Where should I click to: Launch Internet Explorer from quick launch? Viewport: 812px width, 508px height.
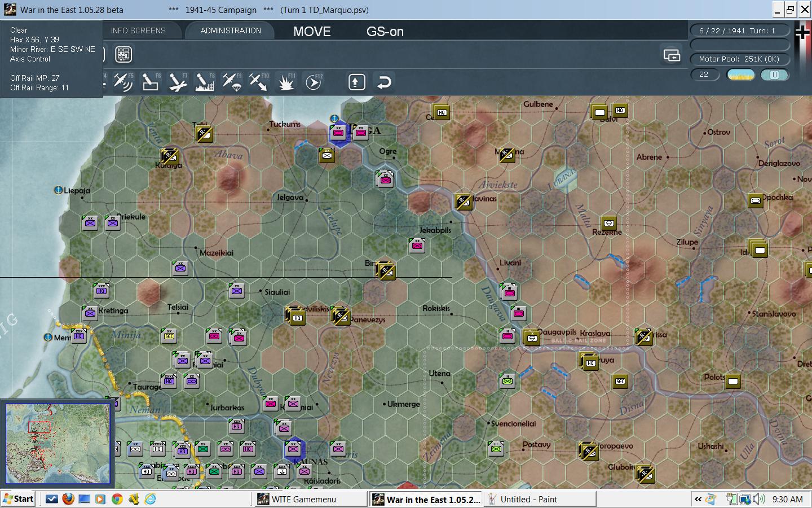point(150,499)
